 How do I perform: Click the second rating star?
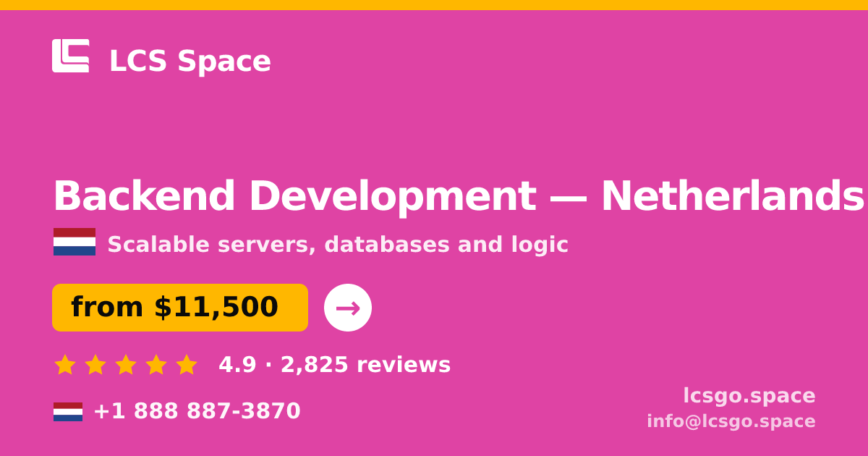[95, 365]
